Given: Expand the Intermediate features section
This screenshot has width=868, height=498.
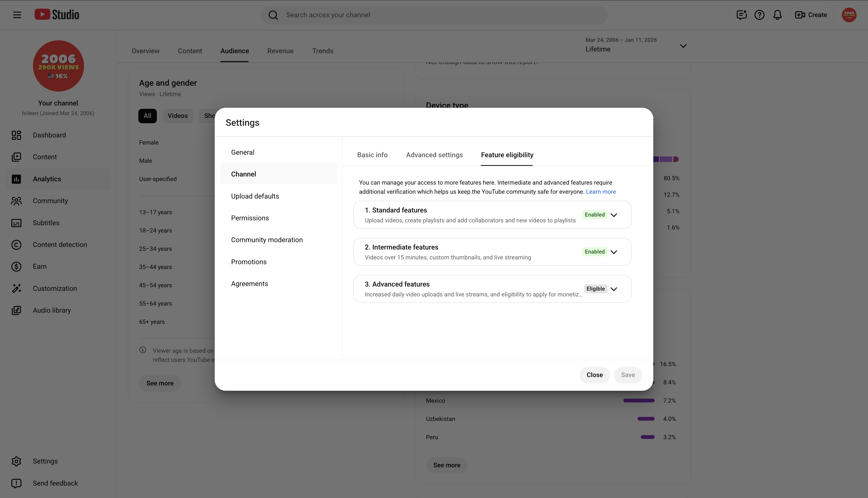Looking at the screenshot, I should point(614,252).
